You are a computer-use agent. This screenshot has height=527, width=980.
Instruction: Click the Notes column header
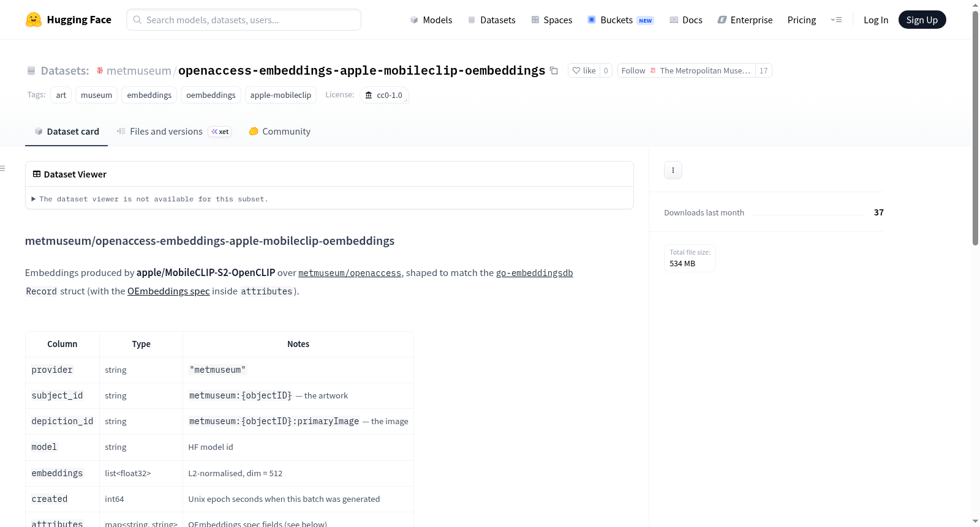click(x=298, y=344)
